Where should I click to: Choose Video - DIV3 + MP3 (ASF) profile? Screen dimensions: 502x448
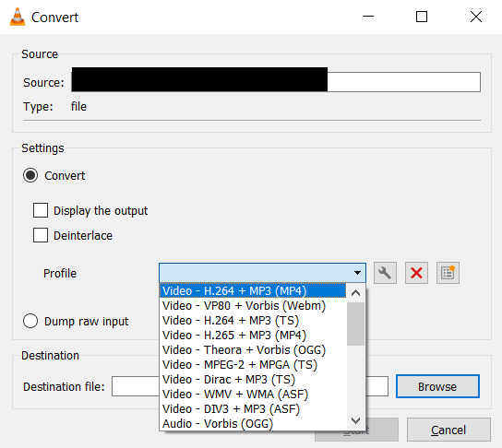(253, 408)
